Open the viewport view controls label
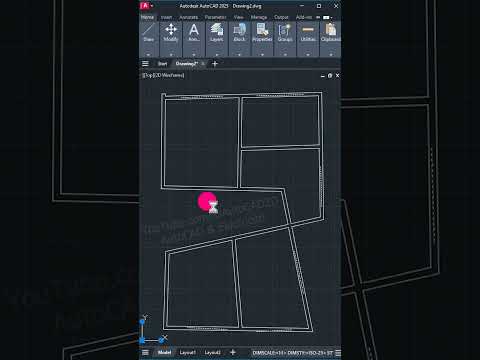This screenshot has width=480, height=360. pyautogui.click(x=163, y=75)
